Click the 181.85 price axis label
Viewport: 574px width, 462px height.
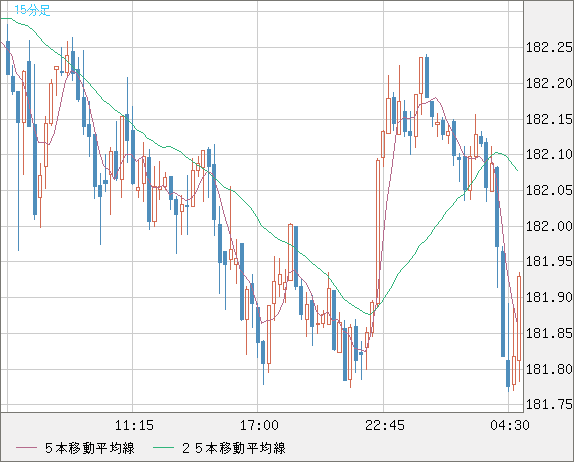(x=549, y=333)
